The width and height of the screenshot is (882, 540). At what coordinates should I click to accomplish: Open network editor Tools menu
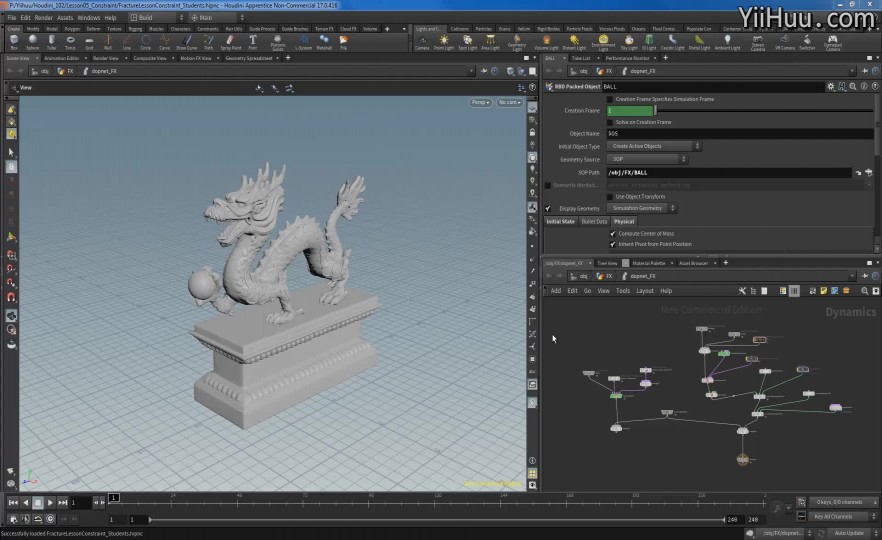pos(623,291)
